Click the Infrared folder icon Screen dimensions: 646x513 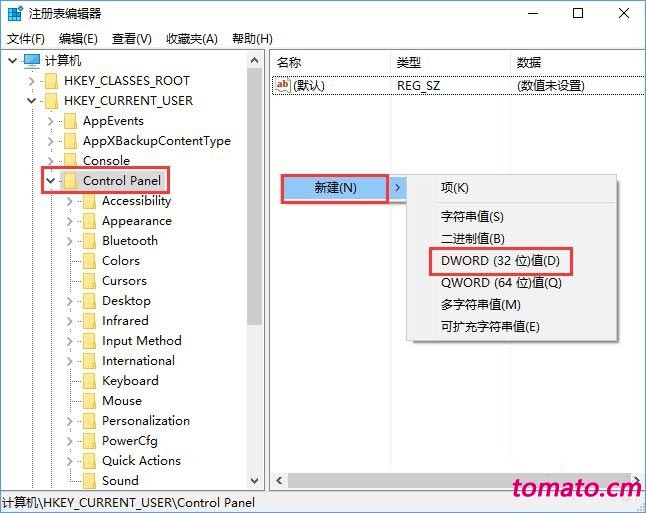[89, 321]
